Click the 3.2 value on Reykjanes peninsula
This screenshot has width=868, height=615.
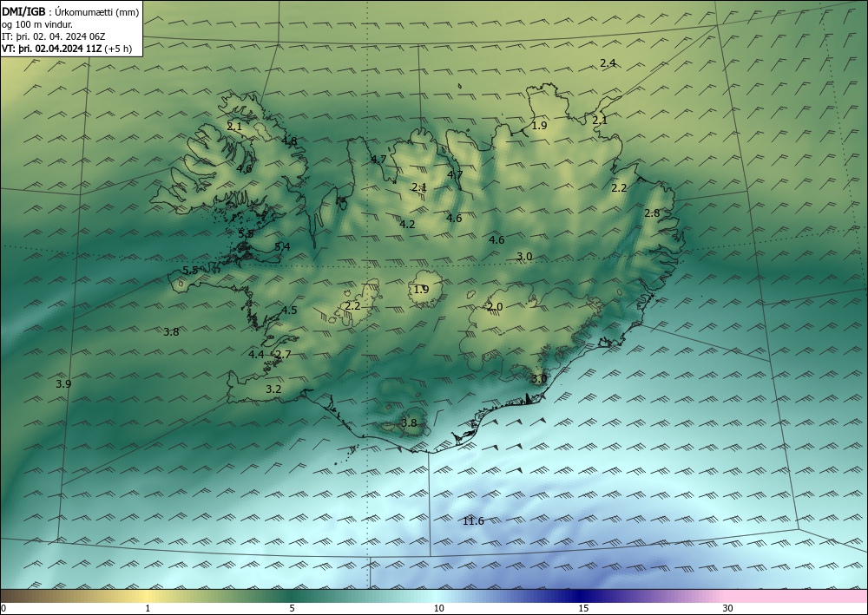273,389
